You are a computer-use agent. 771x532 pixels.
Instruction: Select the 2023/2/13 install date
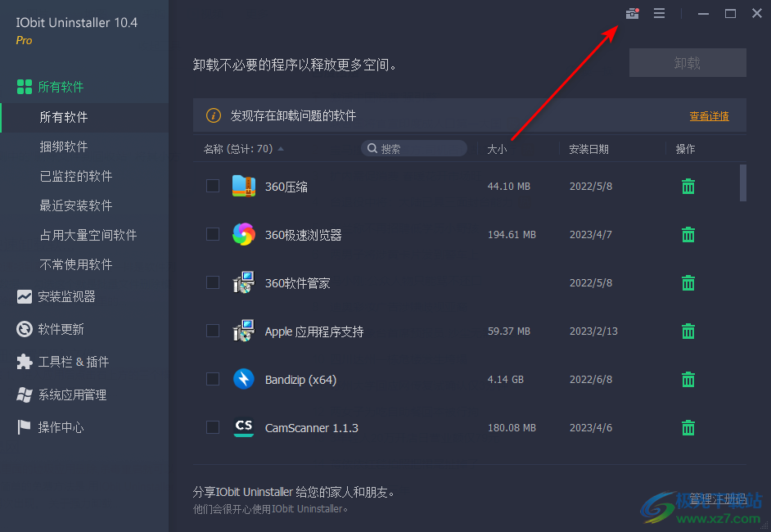coord(593,331)
